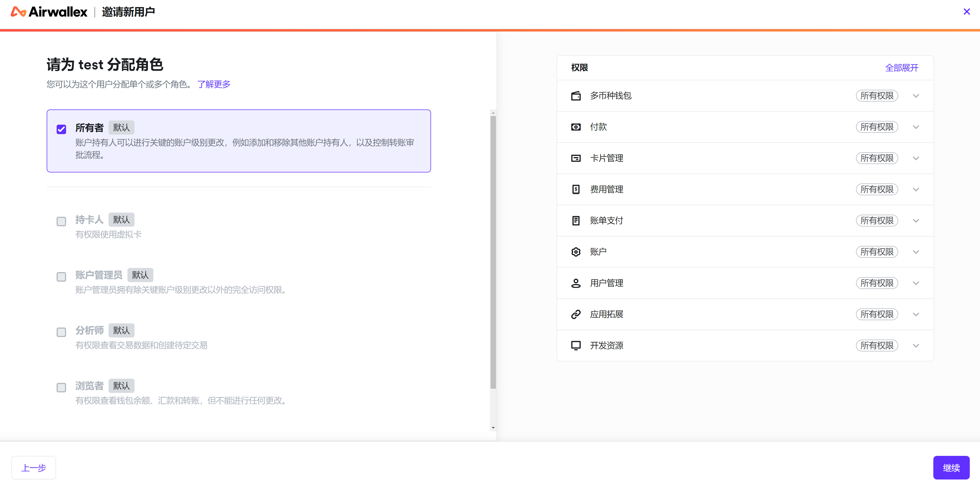Click the receipt icon beside 费用管理
This screenshot has width=980, height=485.
pos(575,189)
